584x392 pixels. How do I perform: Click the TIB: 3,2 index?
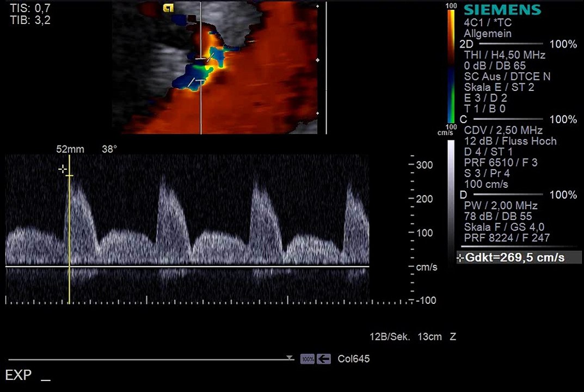30,20
